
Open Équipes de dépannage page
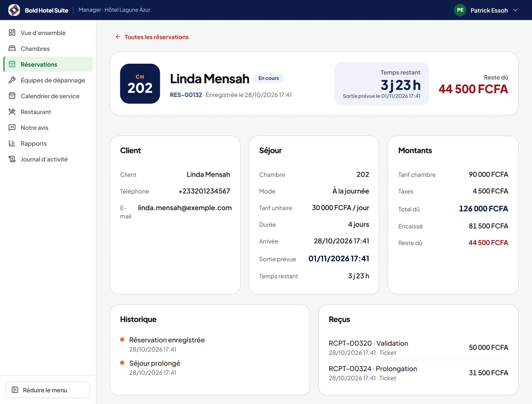[48, 80]
